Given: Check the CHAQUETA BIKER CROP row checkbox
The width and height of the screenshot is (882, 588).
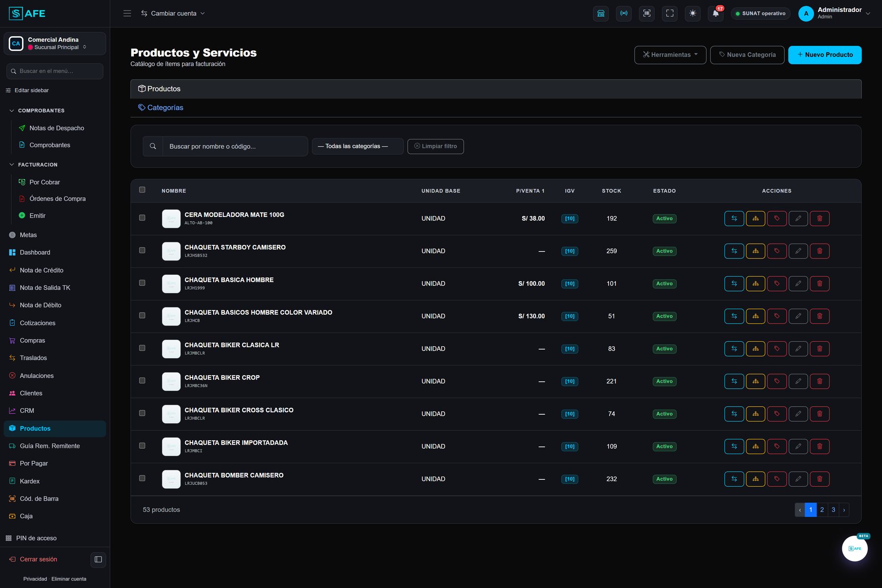Looking at the screenshot, I should (142, 380).
